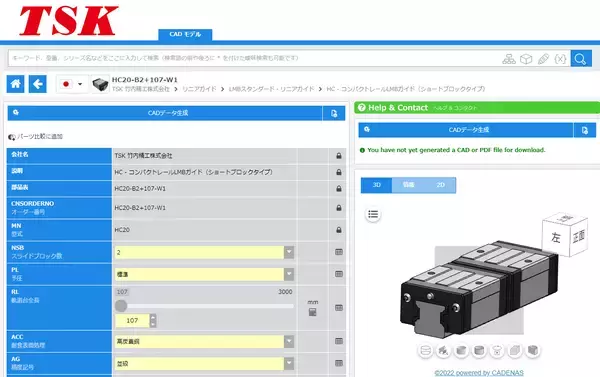
Task: Click lock icon in CNSORDERNO row
Action: (x=339, y=208)
